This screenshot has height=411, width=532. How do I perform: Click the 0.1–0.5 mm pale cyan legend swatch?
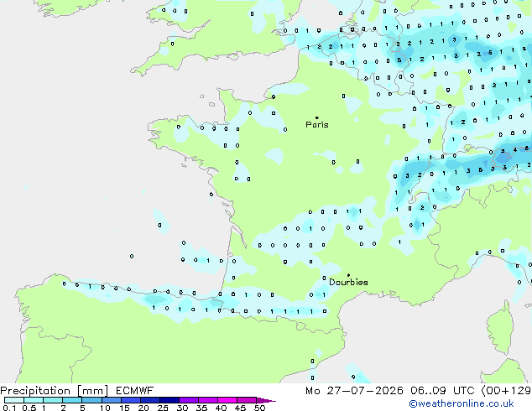(14, 400)
